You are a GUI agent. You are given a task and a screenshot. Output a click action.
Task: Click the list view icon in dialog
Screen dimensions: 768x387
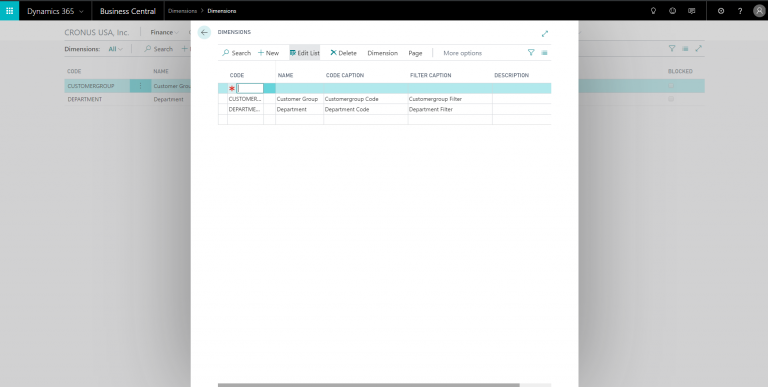point(545,52)
